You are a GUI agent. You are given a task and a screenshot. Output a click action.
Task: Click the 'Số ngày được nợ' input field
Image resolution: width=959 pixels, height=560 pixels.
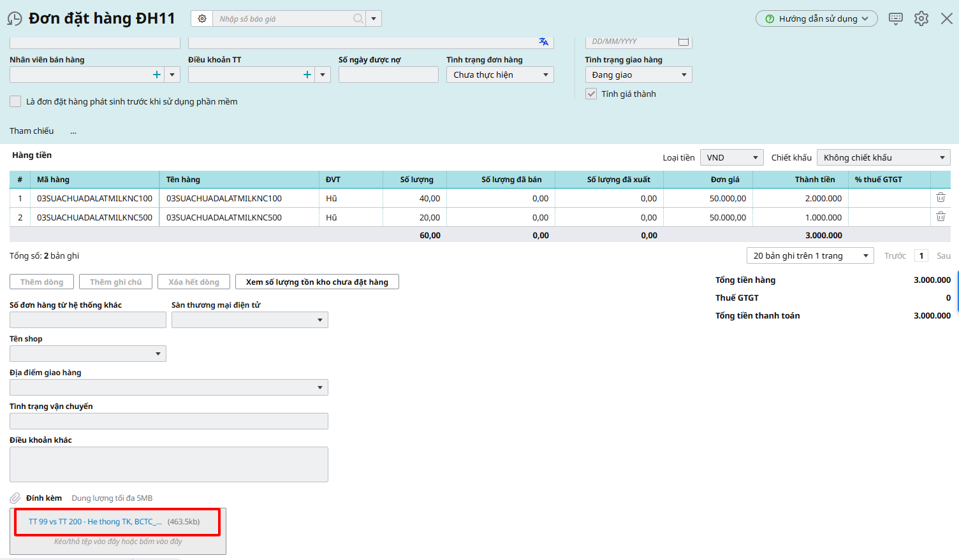tap(388, 75)
